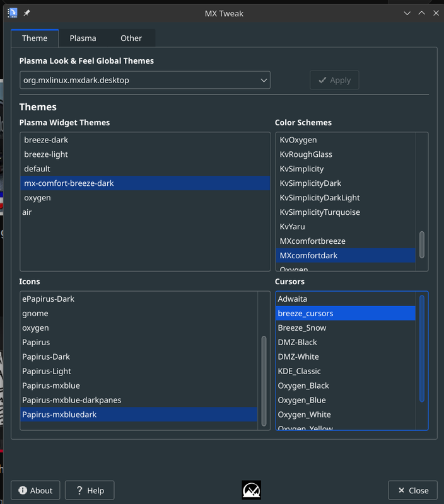Choose KvOxygen color scheme

(346, 140)
